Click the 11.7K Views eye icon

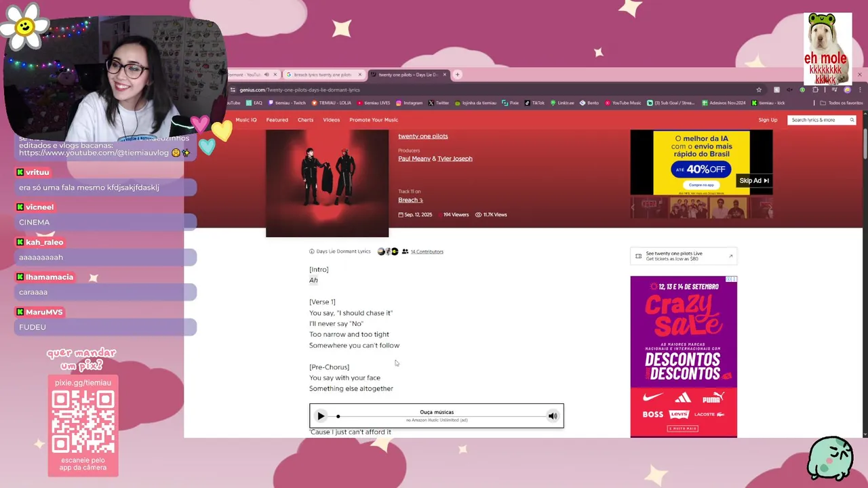point(478,215)
